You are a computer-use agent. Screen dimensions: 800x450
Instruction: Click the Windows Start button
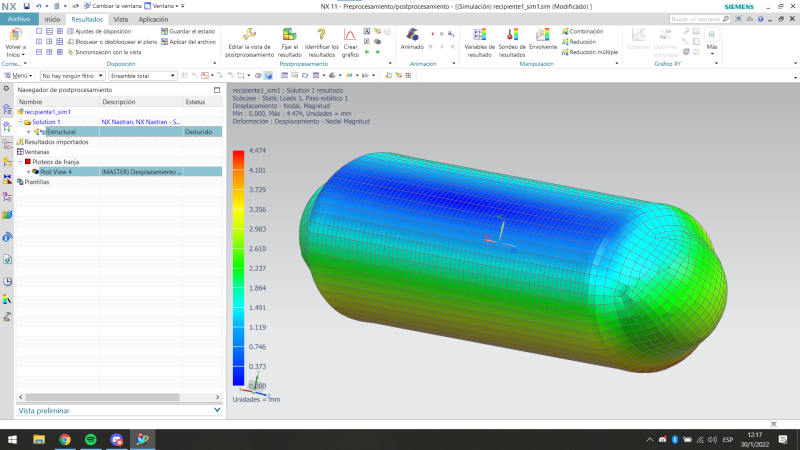pyautogui.click(x=12, y=439)
